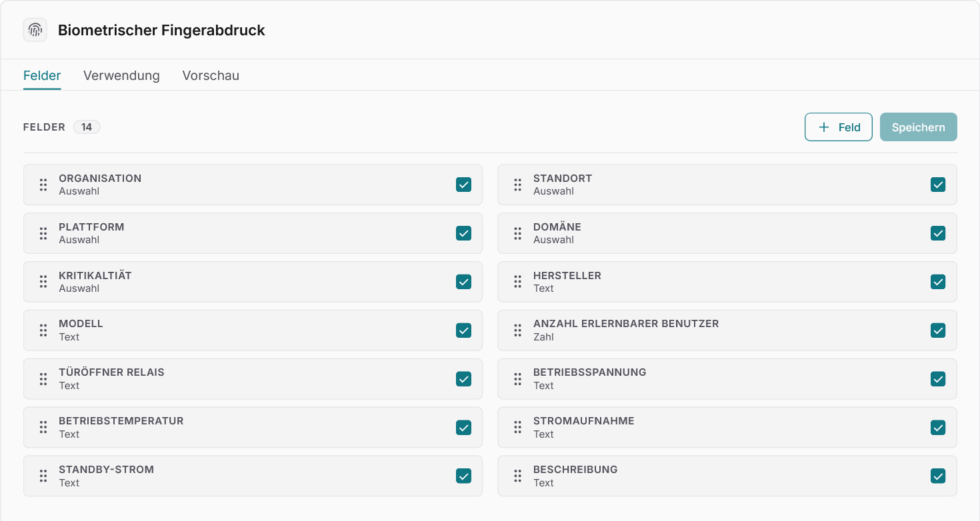Disable the PLATTFORM field checkbox

point(464,233)
